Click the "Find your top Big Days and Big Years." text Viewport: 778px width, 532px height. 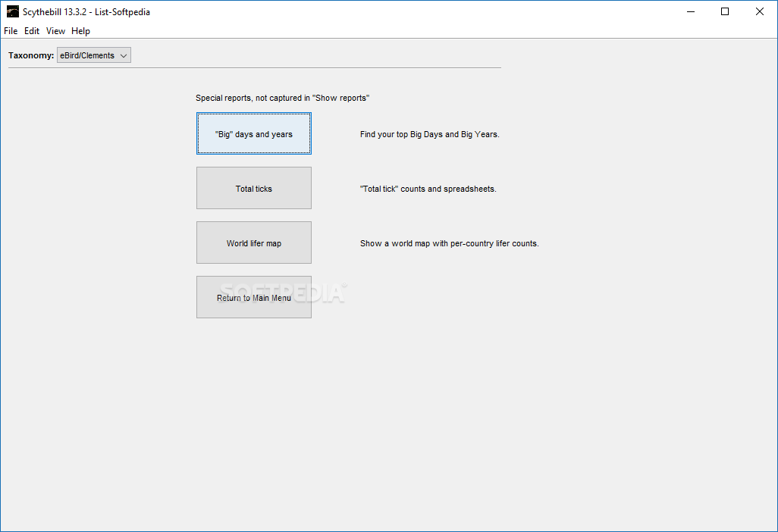point(430,134)
